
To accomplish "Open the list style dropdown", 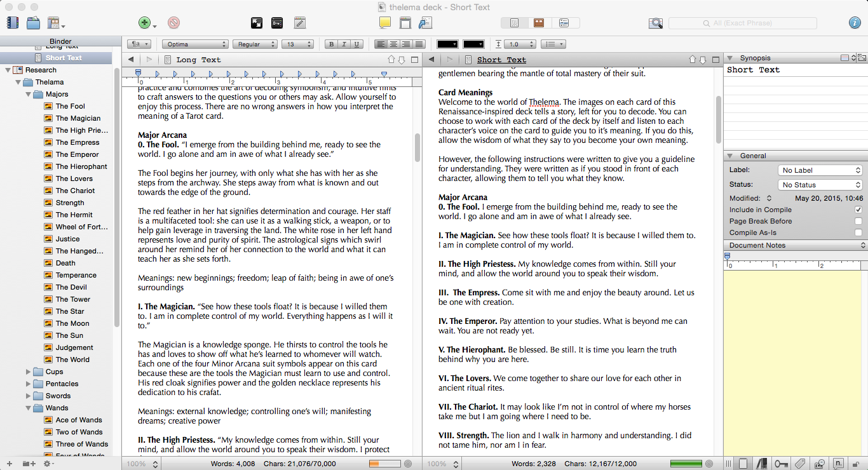I will click(553, 44).
